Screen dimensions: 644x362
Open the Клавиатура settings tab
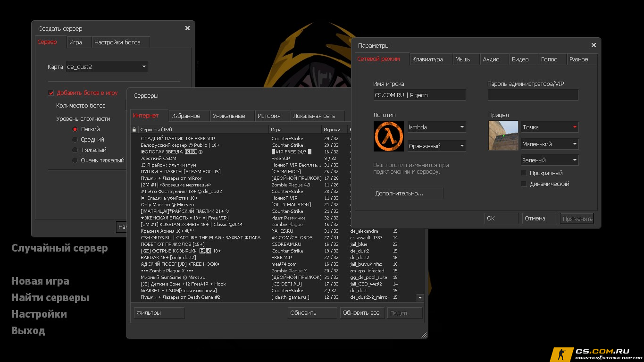(x=431, y=59)
